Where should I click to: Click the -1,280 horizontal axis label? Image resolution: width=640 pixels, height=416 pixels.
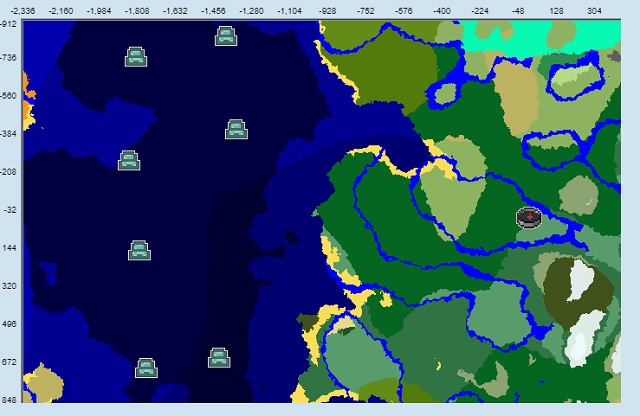pyautogui.click(x=251, y=11)
